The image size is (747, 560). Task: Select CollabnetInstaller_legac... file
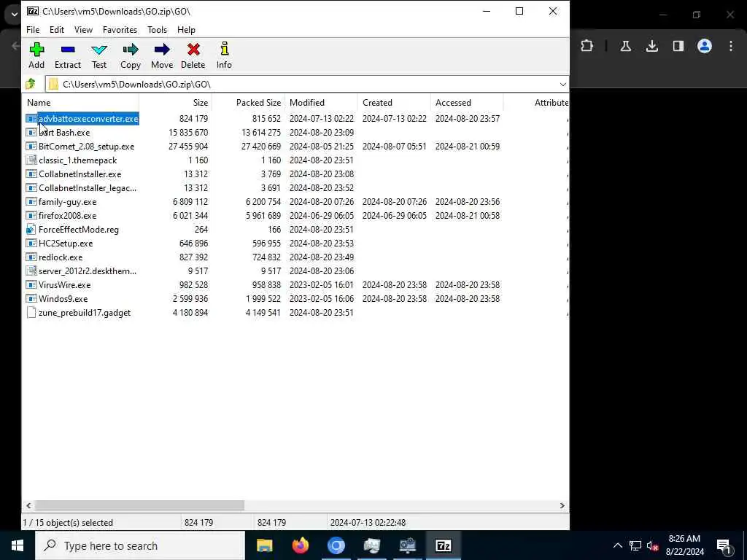88,187
